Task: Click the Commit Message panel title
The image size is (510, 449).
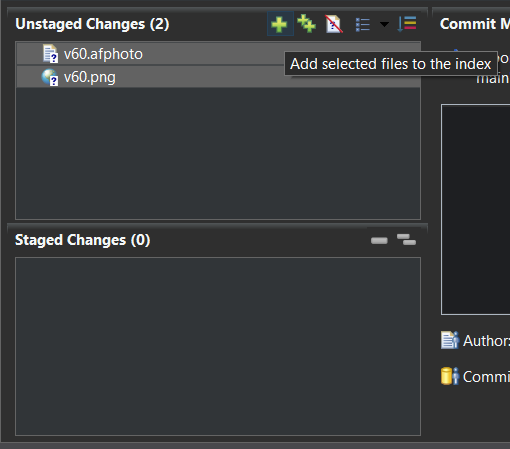Action: [x=475, y=24]
